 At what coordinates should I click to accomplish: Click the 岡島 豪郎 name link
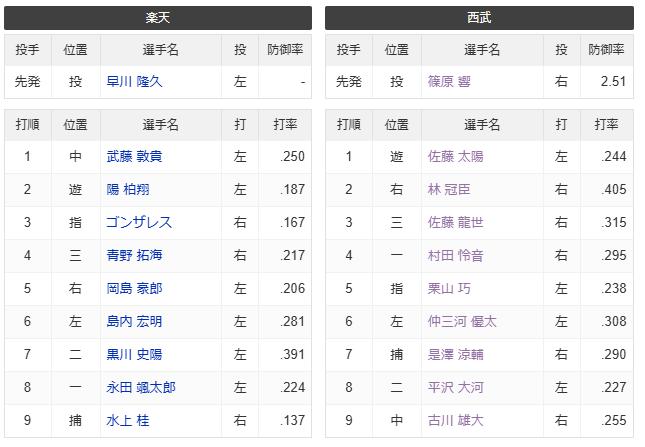tap(134, 288)
